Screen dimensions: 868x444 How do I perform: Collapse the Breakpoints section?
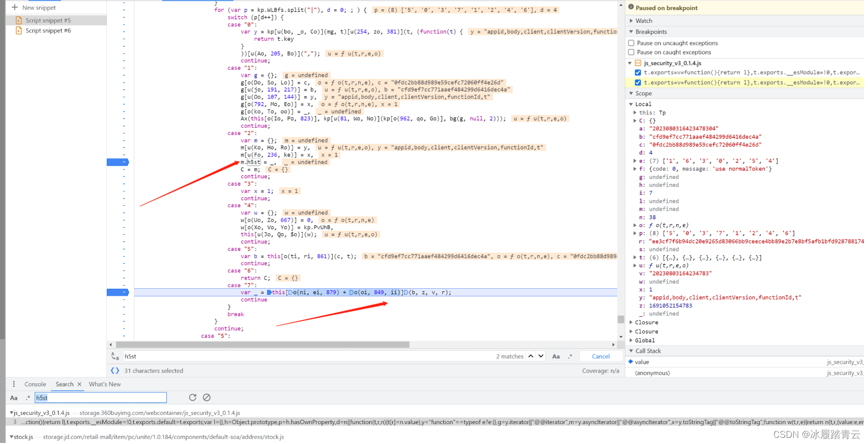coord(631,32)
